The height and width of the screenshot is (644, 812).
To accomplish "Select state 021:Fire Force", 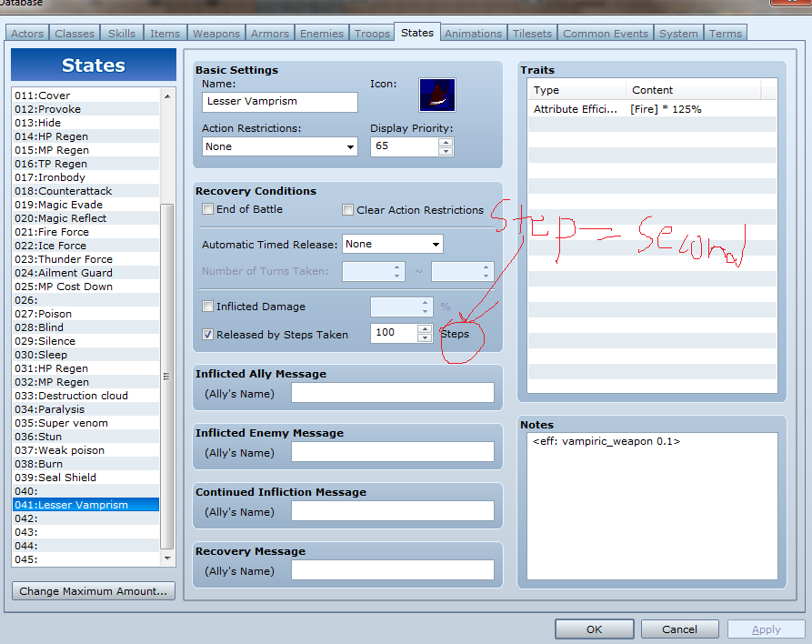I will tap(86, 232).
